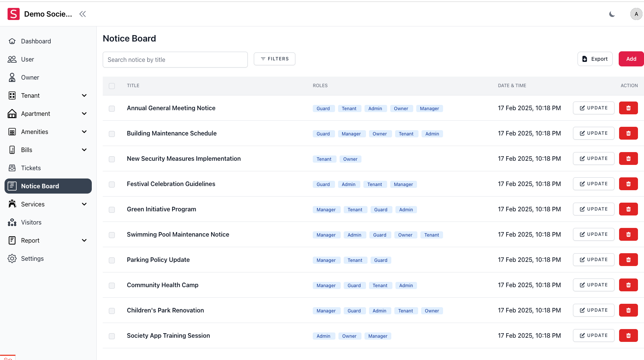The height and width of the screenshot is (360, 644).
Task: Select the Building Maintenance Schedule row checkbox
Action: (x=112, y=134)
